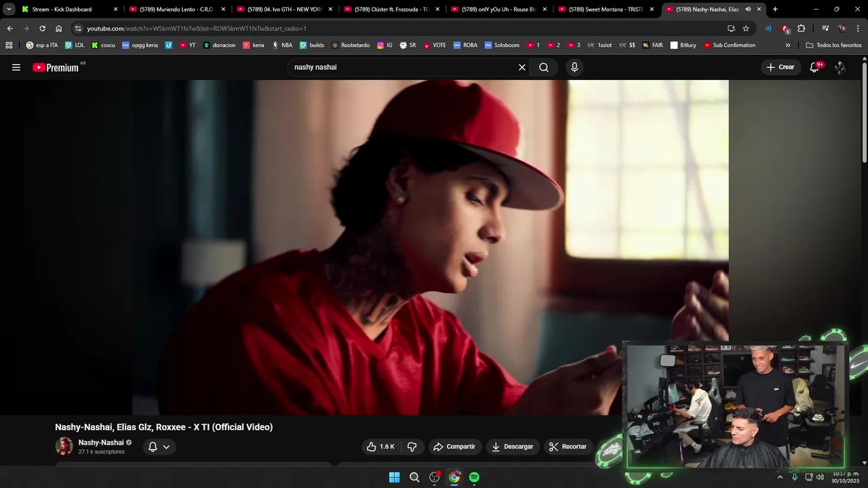Viewport: 868px width, 488px height.
Task: Open the Soloboom bookmark
Action: tap(502, 45)
